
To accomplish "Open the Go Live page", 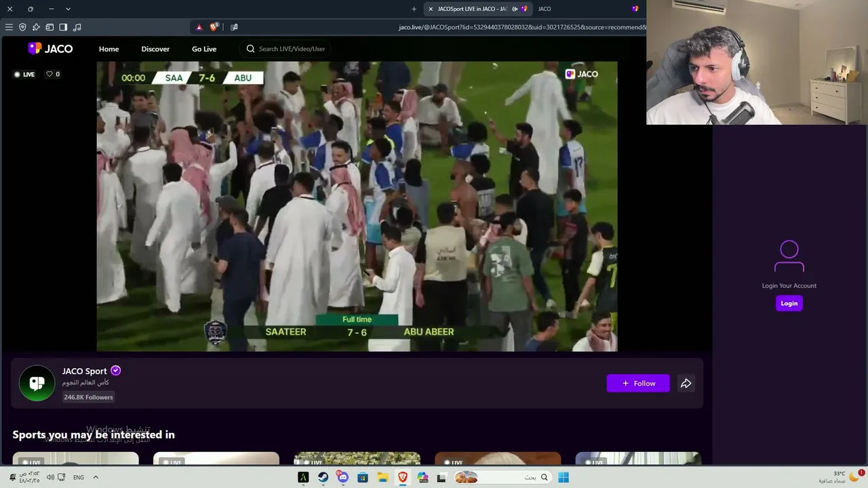I will [x=204, y=49].
